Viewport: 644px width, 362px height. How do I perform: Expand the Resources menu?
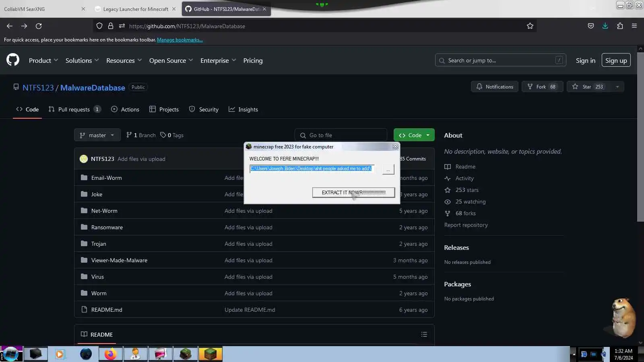(124, 60)
